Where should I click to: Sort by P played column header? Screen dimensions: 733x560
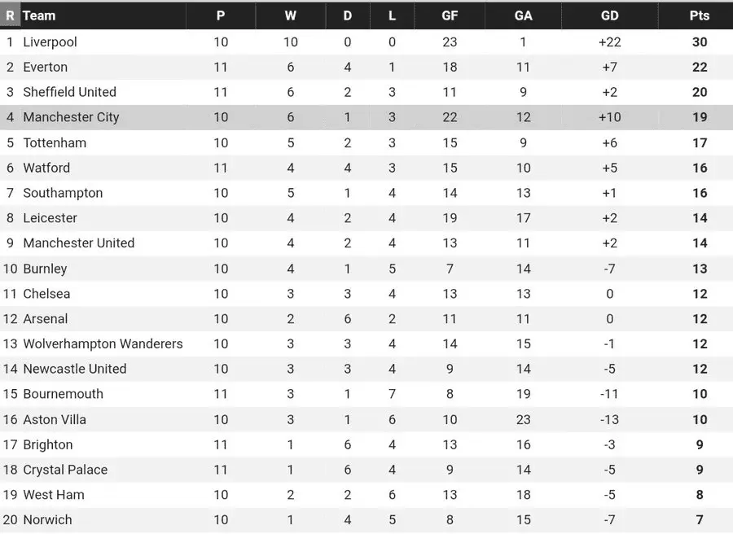tap(221, 15)
